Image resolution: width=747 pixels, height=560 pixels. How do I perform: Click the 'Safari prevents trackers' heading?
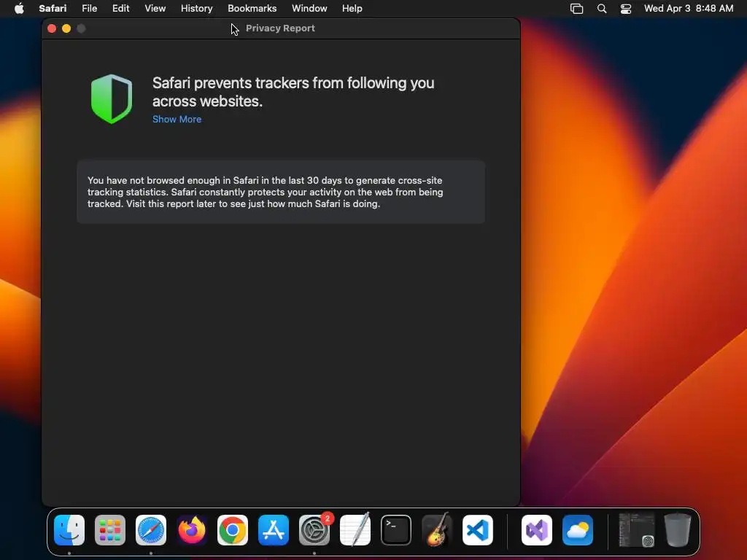pos(293,92)
